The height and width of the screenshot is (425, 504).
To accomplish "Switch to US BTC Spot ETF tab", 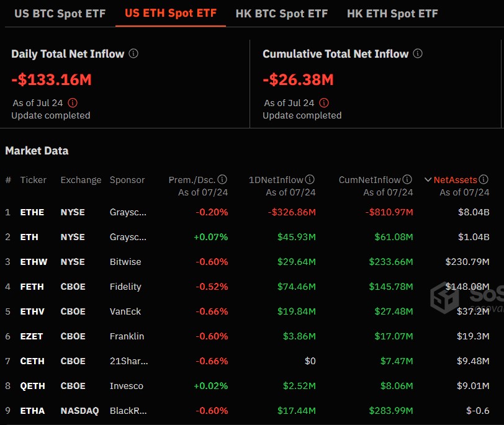I will click(x=60, y=14).
